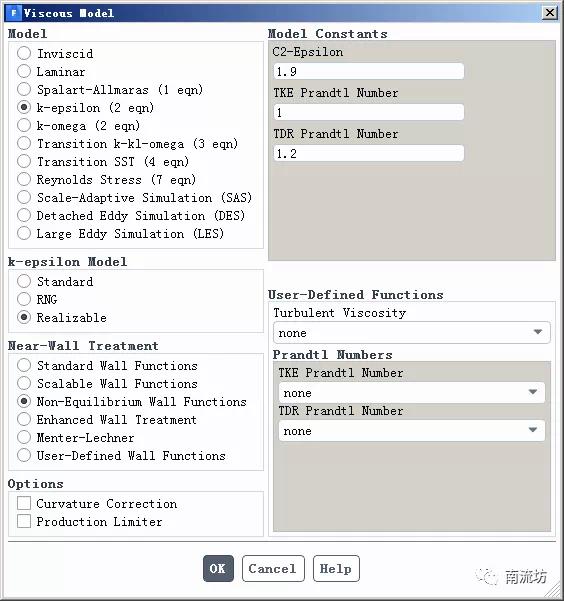This screenshot has height=601, width=564.
Task: Click the C2-Epsilon value field
Action: click(368, 71)
